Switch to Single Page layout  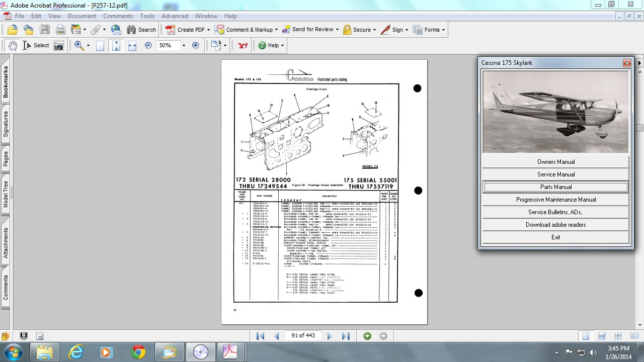coord(586,336)
